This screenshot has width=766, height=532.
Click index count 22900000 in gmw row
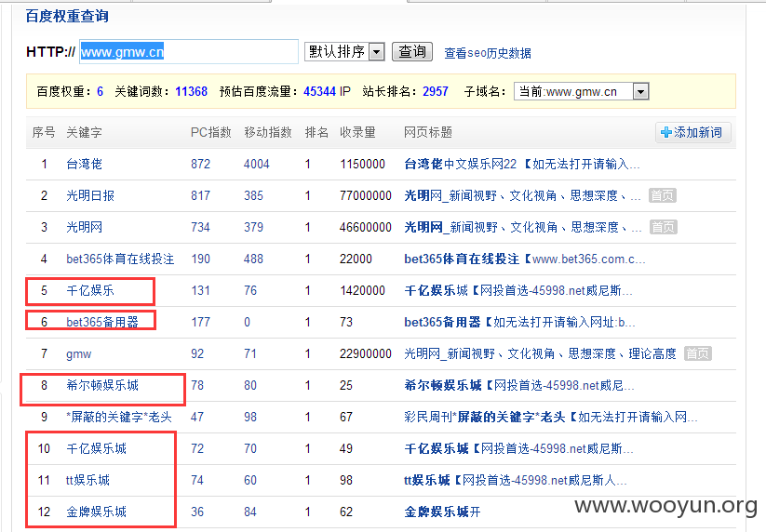(x=366, y=353)
